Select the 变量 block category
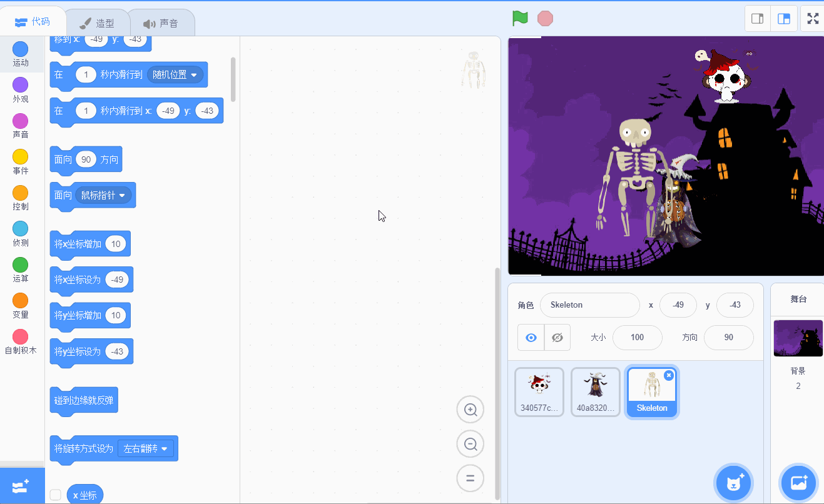 point(21,306)
